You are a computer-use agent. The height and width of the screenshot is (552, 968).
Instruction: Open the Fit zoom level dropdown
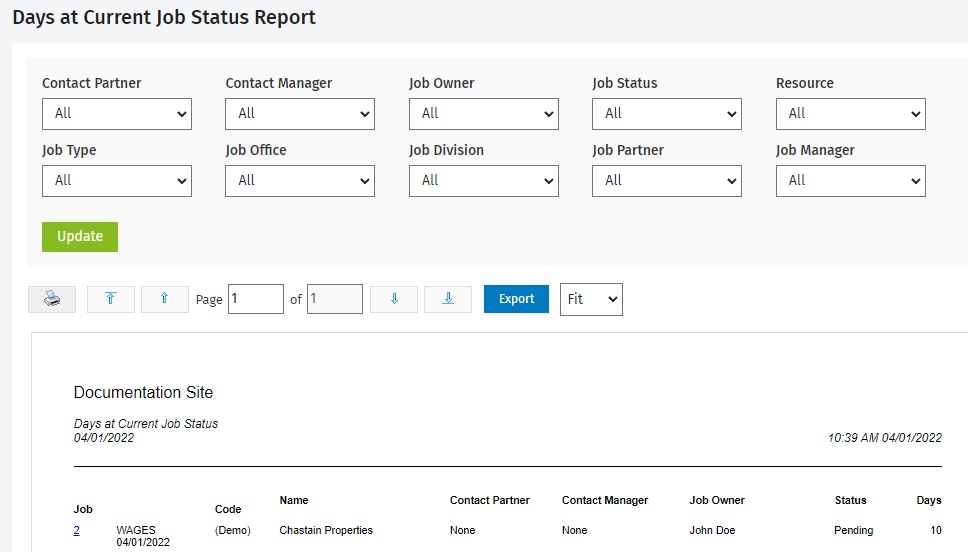pyautogui.click(x=591, y=299)
